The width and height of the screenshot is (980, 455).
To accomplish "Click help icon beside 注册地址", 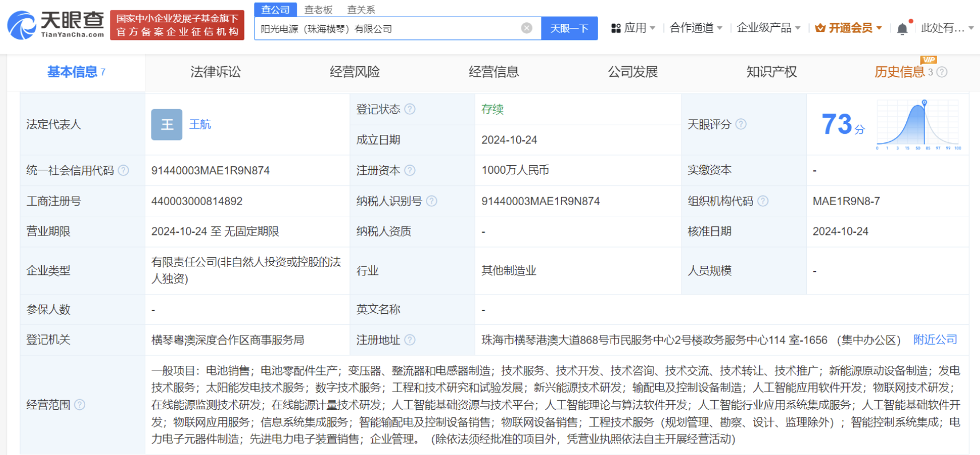I will pyautogui.click(x=410, y=340).
